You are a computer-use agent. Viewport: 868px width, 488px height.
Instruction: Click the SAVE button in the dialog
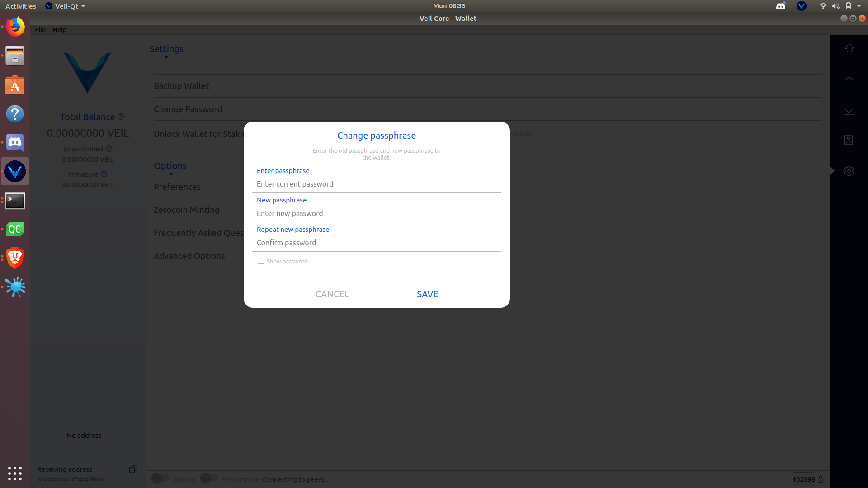pyautogui.click(x=427, y=294)
